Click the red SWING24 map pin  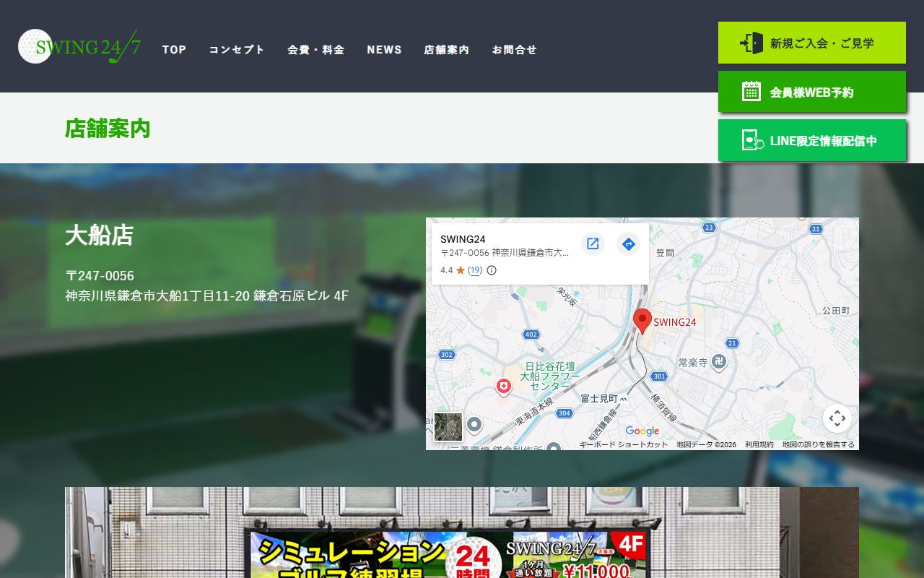click(x=642, y=321)
